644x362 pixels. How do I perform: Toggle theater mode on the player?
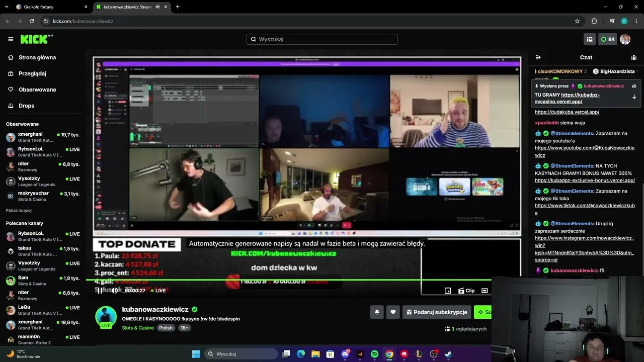485,291
